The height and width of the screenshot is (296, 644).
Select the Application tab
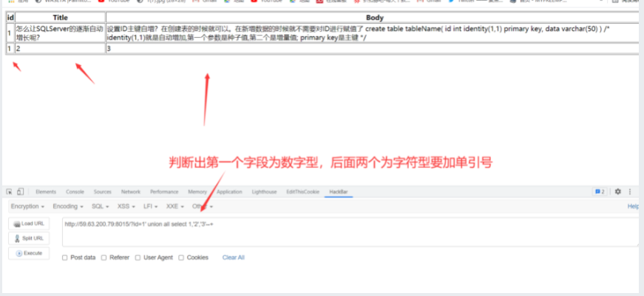229,192
